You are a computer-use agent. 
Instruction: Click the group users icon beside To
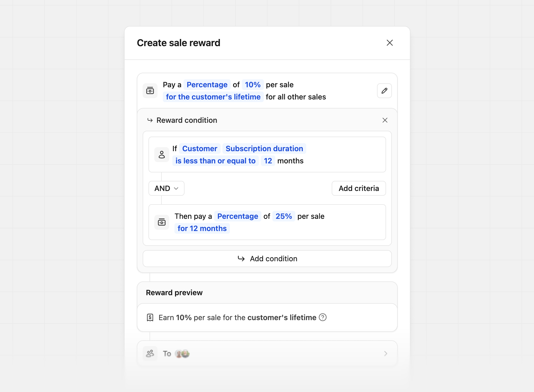(x=150, y=354)
